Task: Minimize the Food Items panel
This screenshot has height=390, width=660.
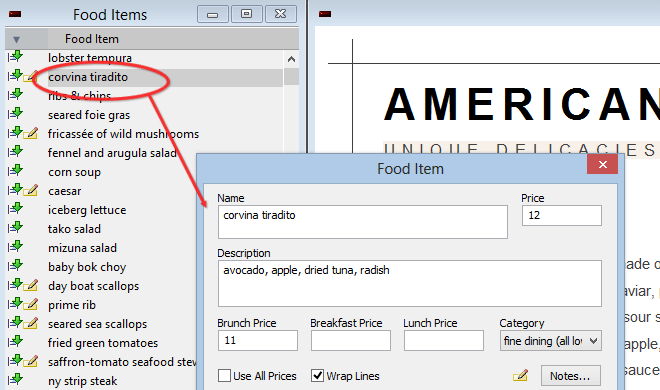Action: [213, 14]
